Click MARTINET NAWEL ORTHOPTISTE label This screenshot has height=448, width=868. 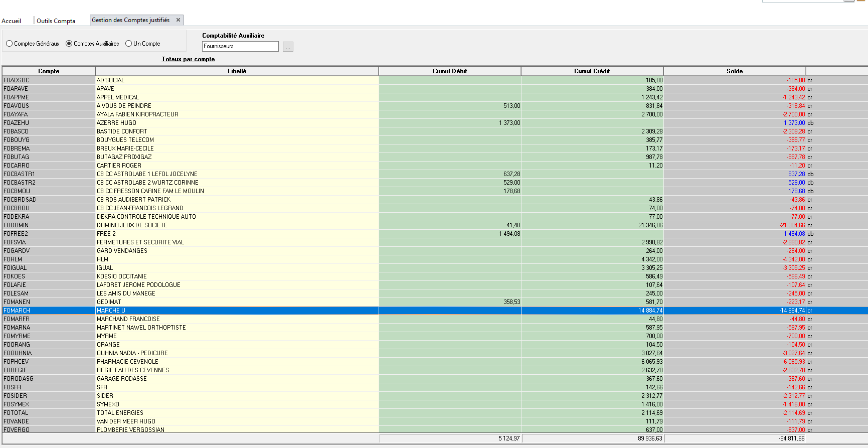[141, 328]
